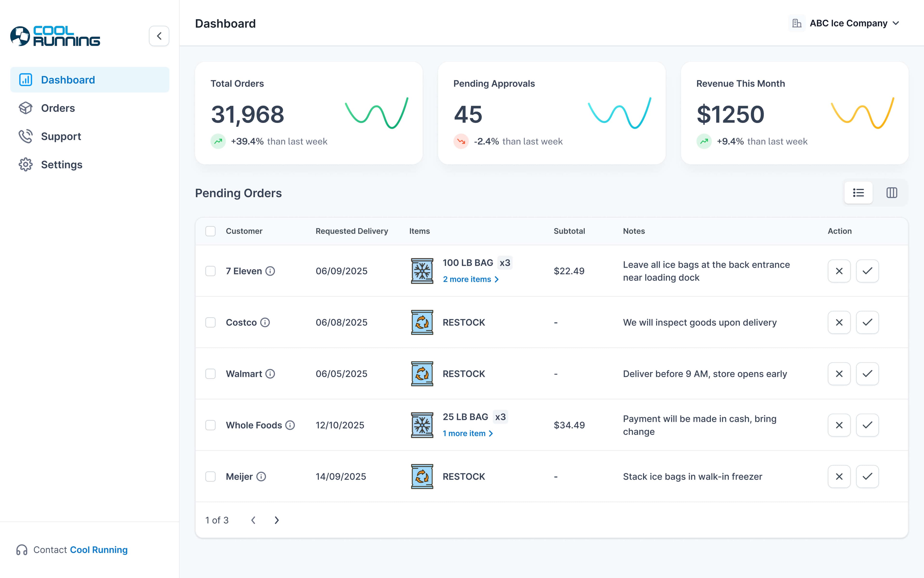Click the Total Orders sparkline chart
Screen dimensions: 924x578
pyautogui.click(x=377, y=113)
